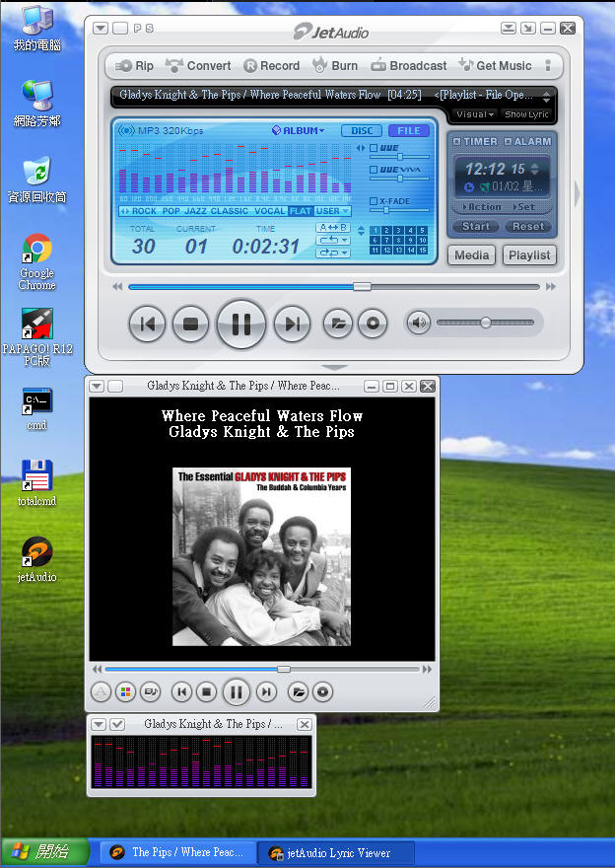Screen dimensions: 615x868
Task: Expand the side panel arrow on right edge
Action: click(578, 193)
